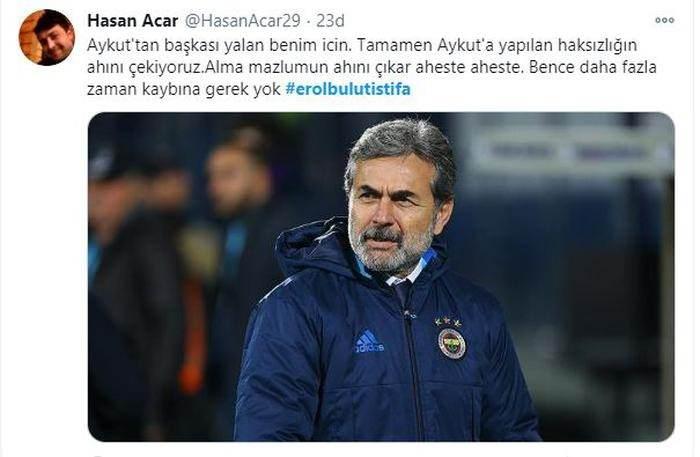Click the jacket hood in the photo
This screenshot has height=457, width=700.
pyautogui.click(x=312, y=248)
